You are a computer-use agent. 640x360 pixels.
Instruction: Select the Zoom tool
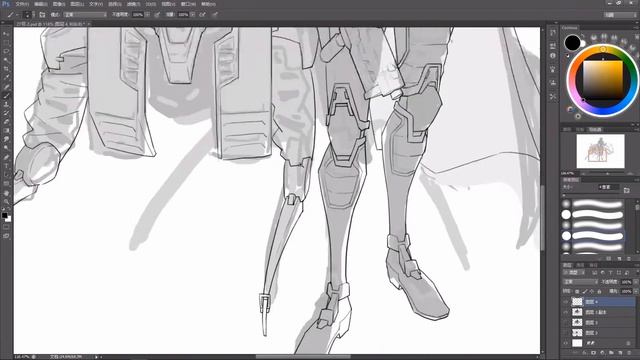point(6,202)
